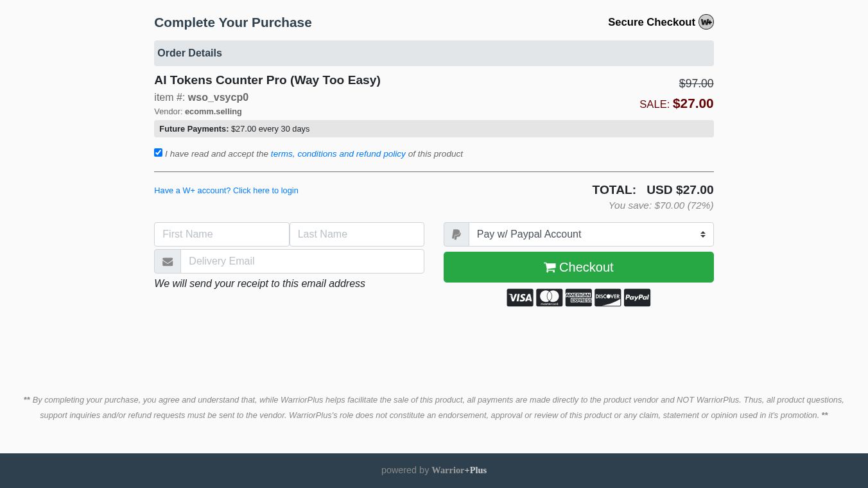Click the Delivery Email input field
The height and width of the screenshot is (488, 868).
pos(302,261)
